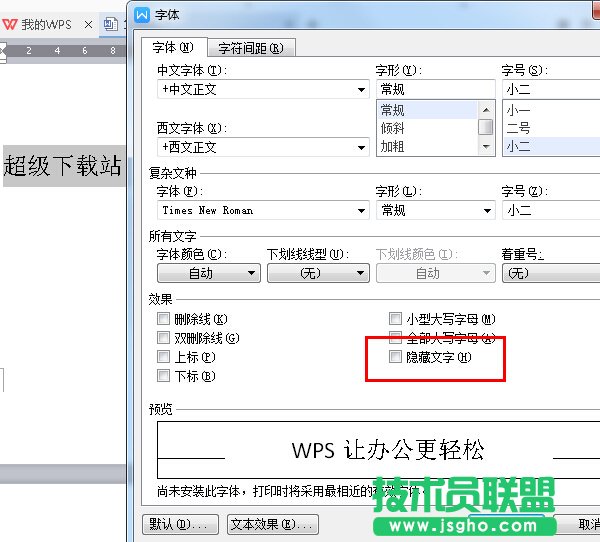The image size is (600, 542).
Task: Choose 二号 in the 字号 list
Action: (518, 128)
